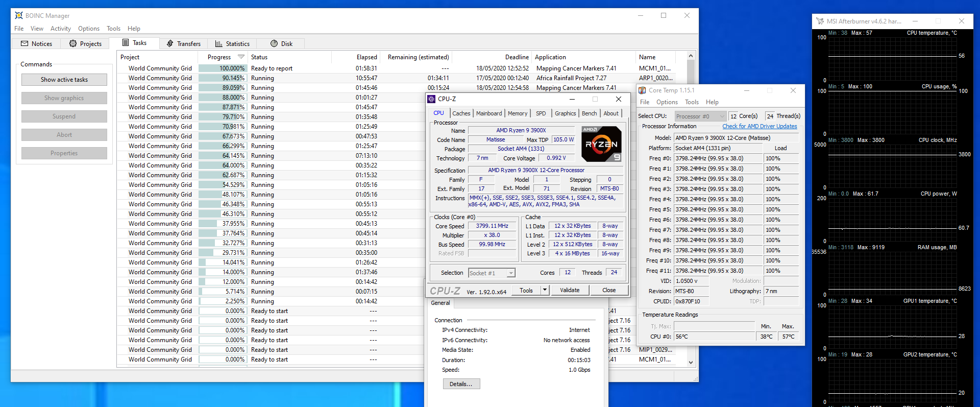Click the AMD Ryzen 9 logo in CPU-Z
This screenshot has height=407, width=980.
(x=602, y=144)
